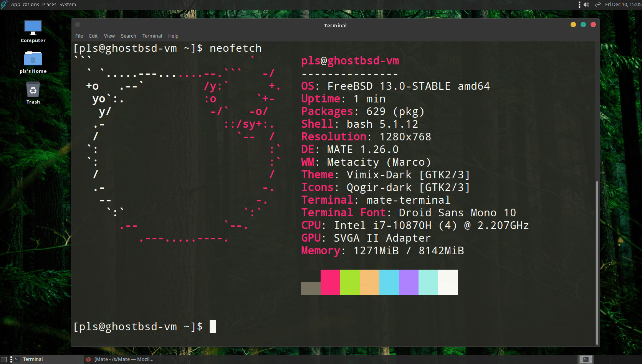Image resolution: width=642 pixels, height=364 pixels.
Task: Click the cyan blue color block
Action: 389,282
